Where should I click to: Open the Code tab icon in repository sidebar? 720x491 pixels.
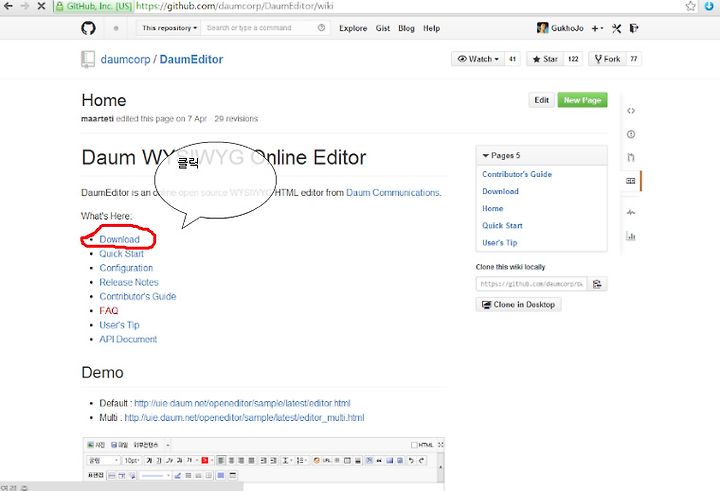631,111
